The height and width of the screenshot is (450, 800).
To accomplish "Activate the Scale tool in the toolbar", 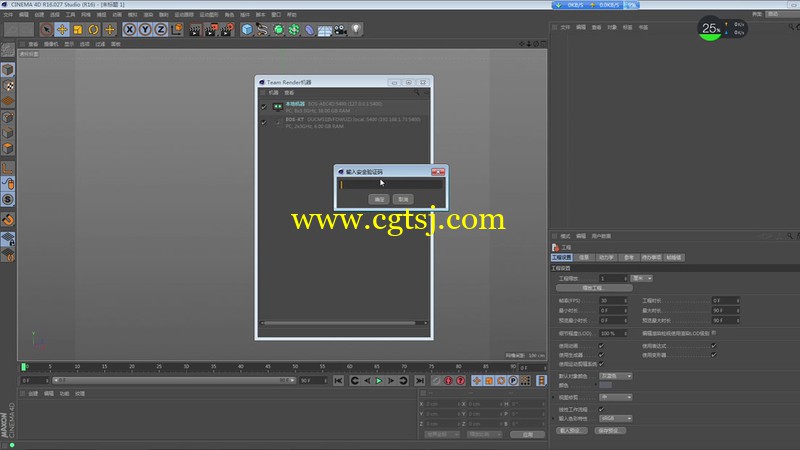I will point(78,30).
